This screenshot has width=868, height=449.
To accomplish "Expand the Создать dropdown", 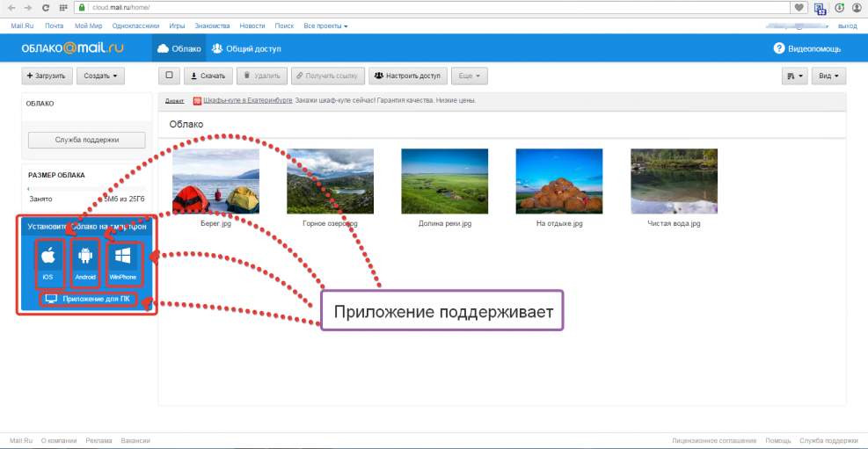I will 100,76.
